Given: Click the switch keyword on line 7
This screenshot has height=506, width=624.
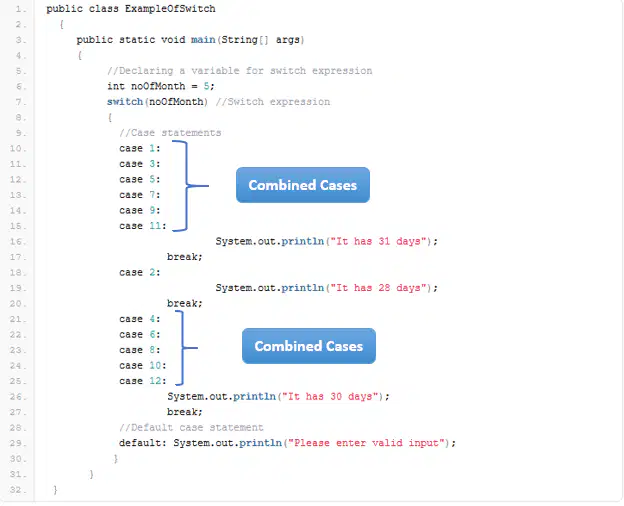Looking at the screenshot, I should [125, 102].
